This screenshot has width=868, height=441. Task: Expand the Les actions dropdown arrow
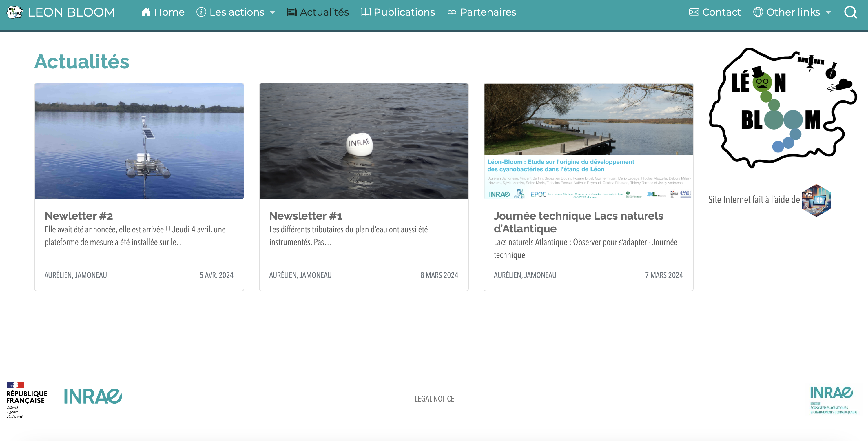[273, 13]
